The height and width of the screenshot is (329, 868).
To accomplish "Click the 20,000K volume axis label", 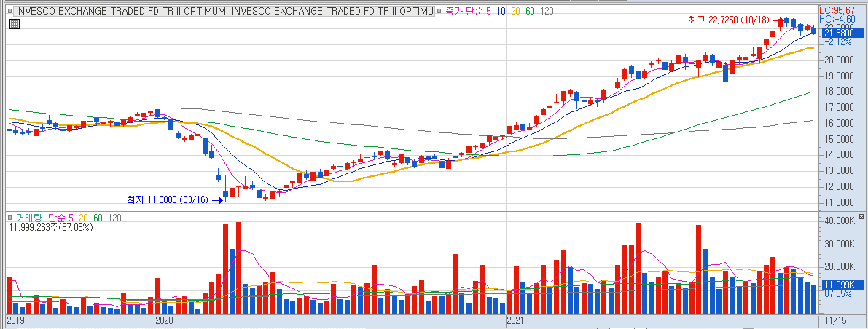I will tap(840, 266).
